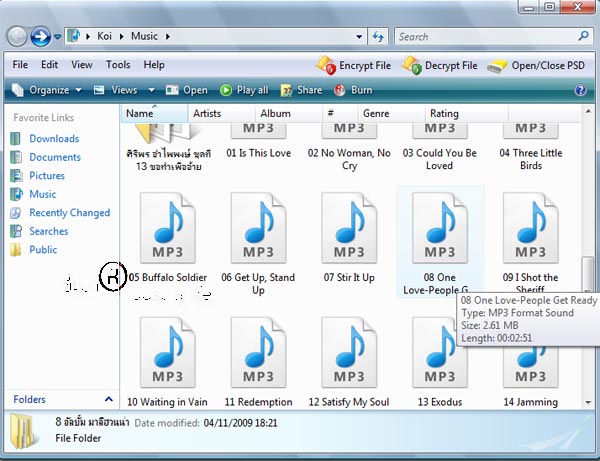Select the 03 Could You Be Loved file name
600x461 pixels.
pos(440,159)
